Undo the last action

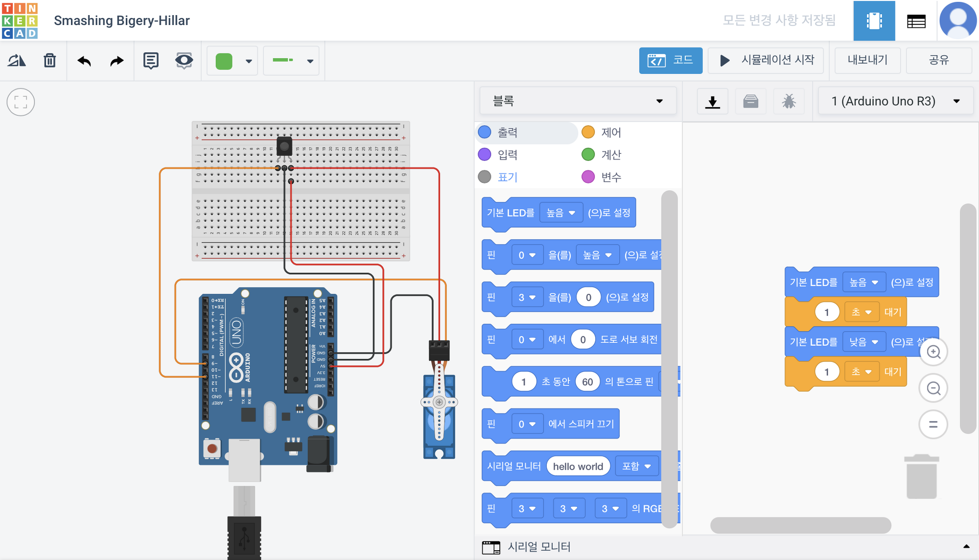[x=84, y=61]
